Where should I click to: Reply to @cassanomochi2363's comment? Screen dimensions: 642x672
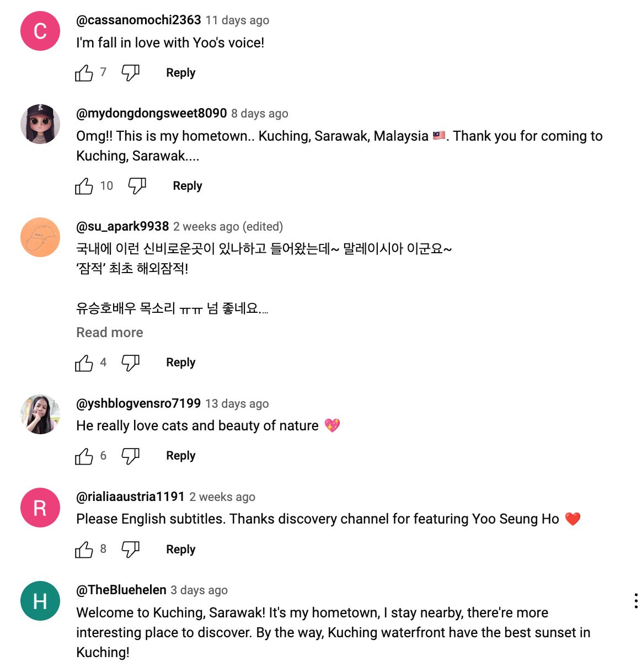point(180,73)
